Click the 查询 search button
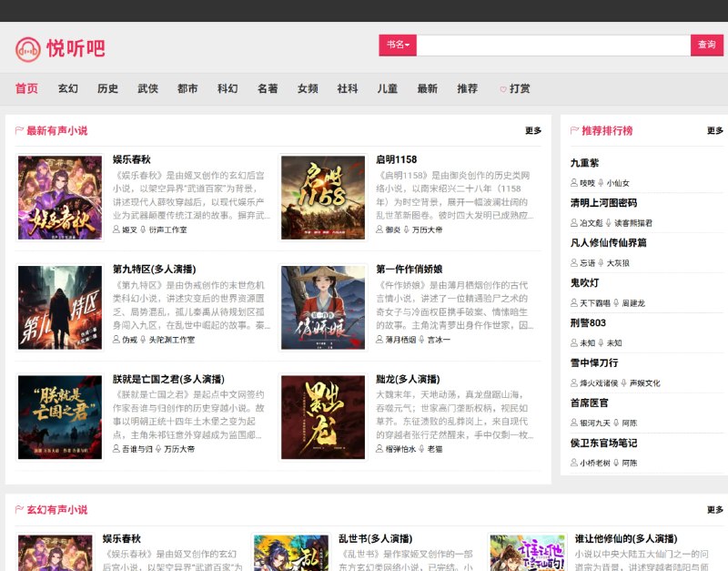This screenshot has width=728, height=571. coord(707,45)
